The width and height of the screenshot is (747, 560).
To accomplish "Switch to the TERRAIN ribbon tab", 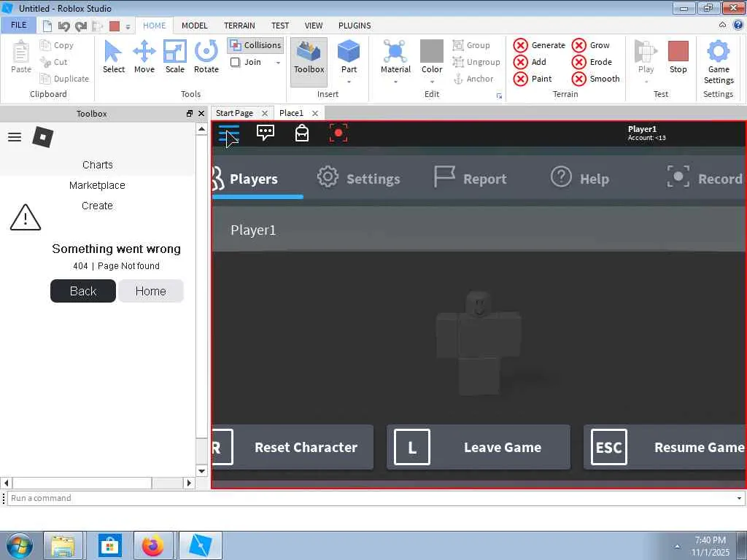I will [239, 26].
